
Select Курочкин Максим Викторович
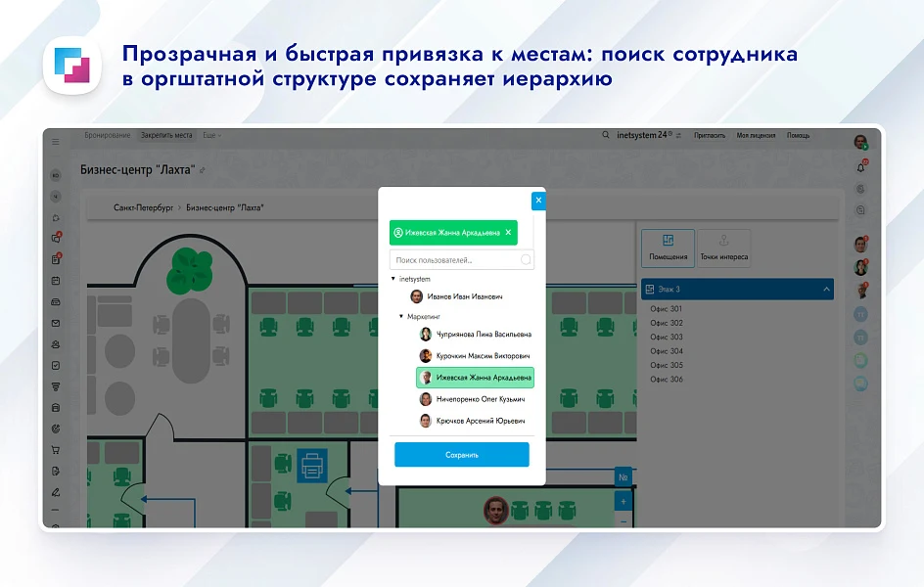(x=475, y=355)
